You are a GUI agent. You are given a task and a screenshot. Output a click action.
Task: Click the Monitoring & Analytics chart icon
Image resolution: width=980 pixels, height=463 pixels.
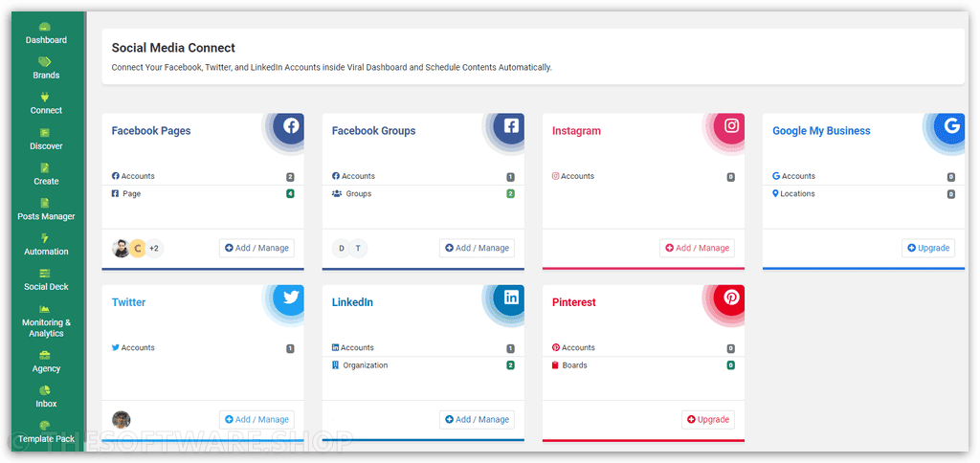pos(44,309)
